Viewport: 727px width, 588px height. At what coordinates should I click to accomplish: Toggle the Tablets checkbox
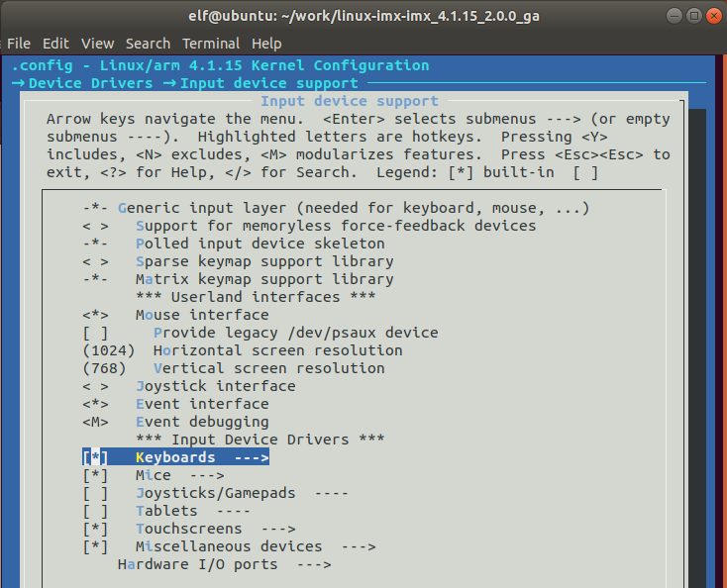[95, 511]
